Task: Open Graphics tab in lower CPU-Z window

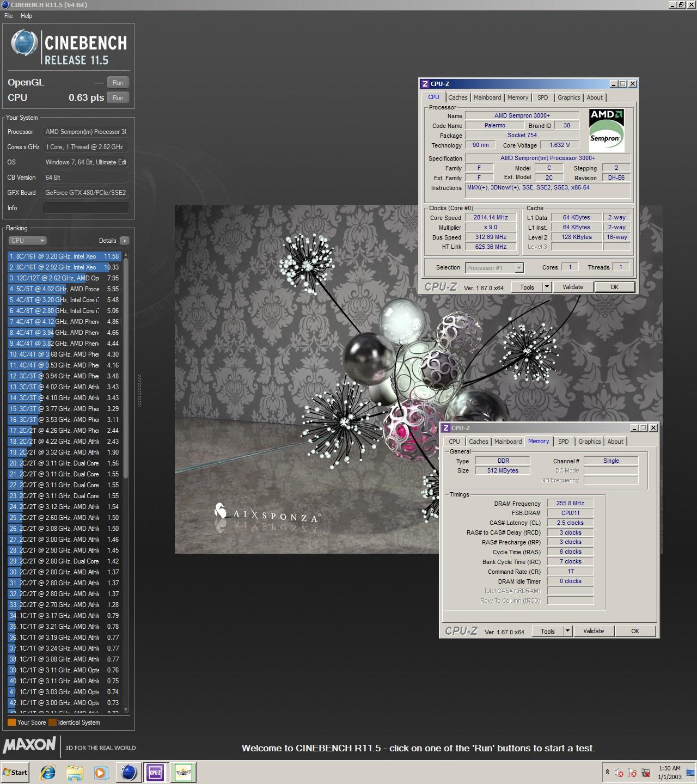Action: coord(590,442)
